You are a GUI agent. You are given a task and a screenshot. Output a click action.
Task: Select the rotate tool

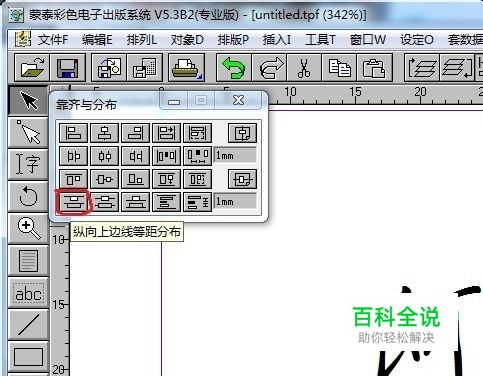tap(28, 196)
